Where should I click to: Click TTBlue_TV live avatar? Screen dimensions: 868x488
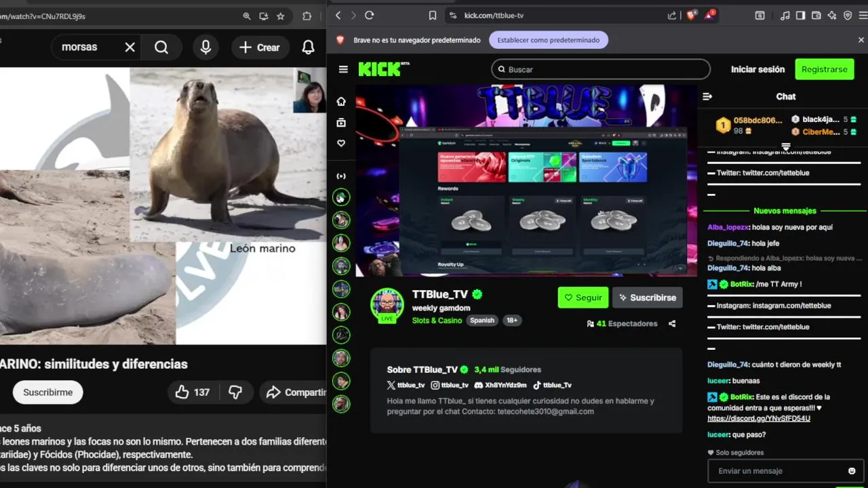pyautogui.click(x=387, y=304)
